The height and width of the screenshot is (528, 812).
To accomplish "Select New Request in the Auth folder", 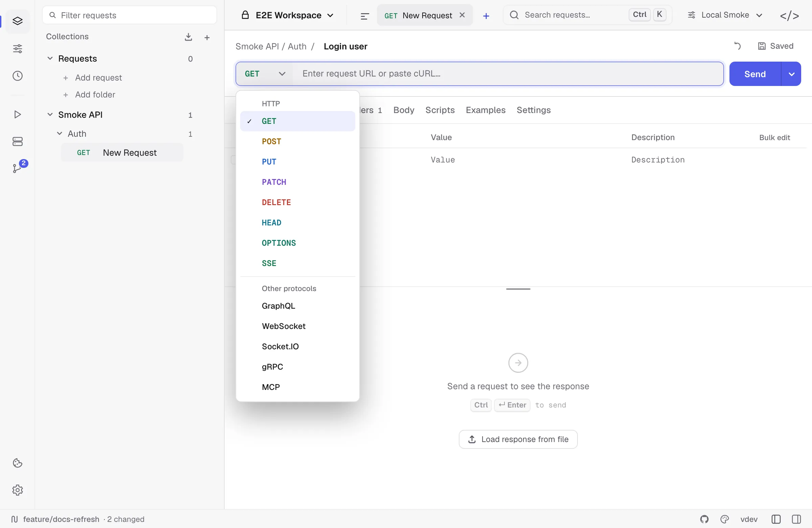I will (x=122, y=153).
